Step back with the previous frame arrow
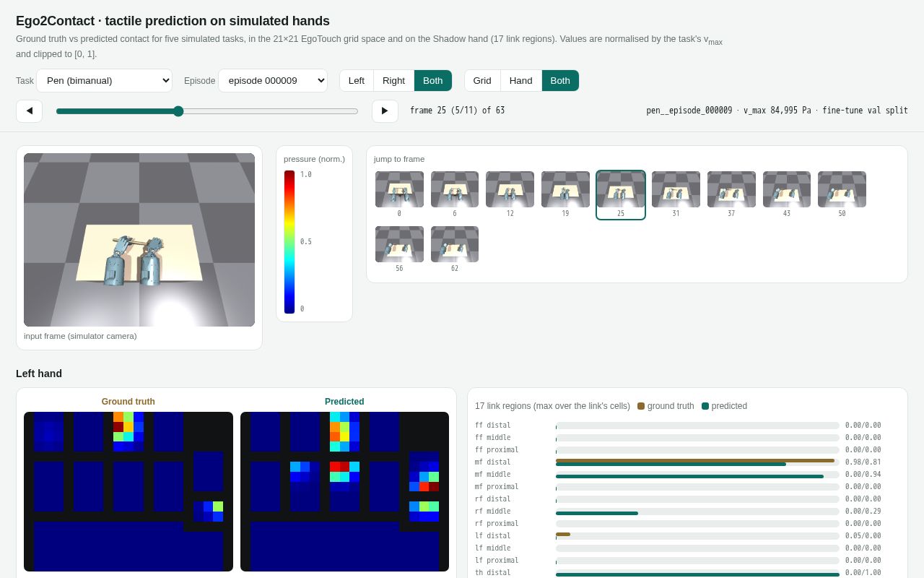Viewport: 924px width, 578px height. pos(29,111)
